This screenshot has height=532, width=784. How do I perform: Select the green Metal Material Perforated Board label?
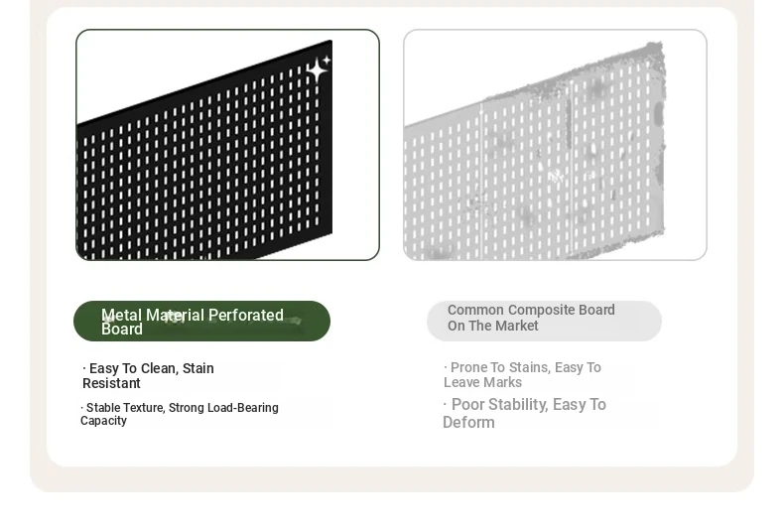[202, 321]
